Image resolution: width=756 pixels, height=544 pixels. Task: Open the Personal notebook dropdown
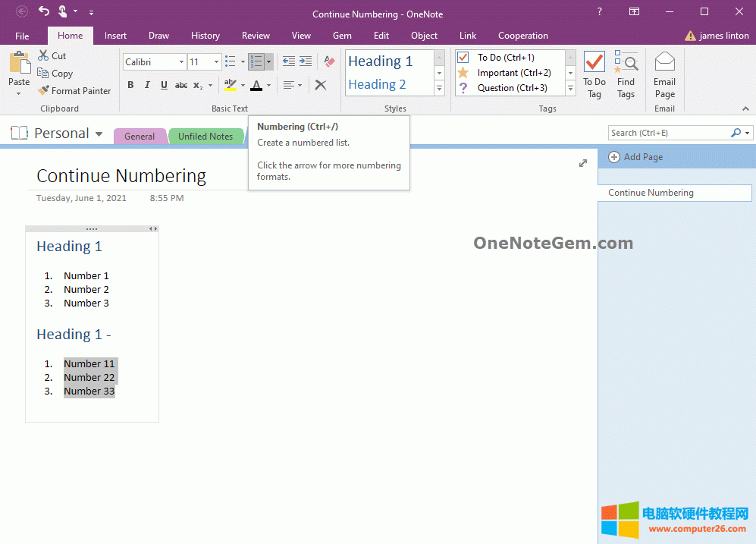99,133
